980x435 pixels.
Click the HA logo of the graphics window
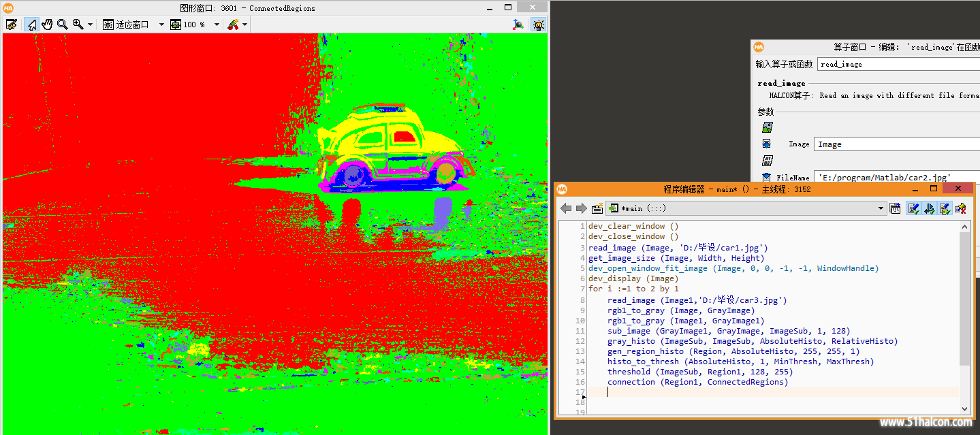tap(9, 7)
